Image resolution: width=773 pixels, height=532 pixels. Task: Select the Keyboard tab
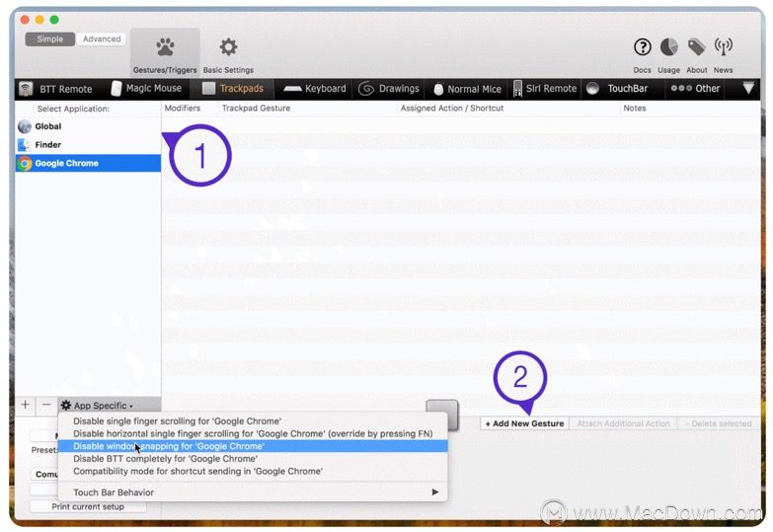click(315, 89)
